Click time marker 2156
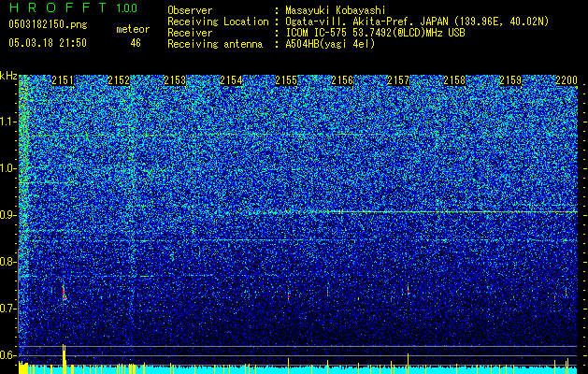 342,80
